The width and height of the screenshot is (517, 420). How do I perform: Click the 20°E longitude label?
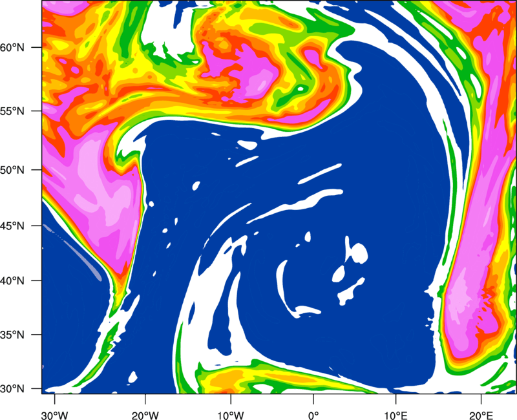pos(481,415)
